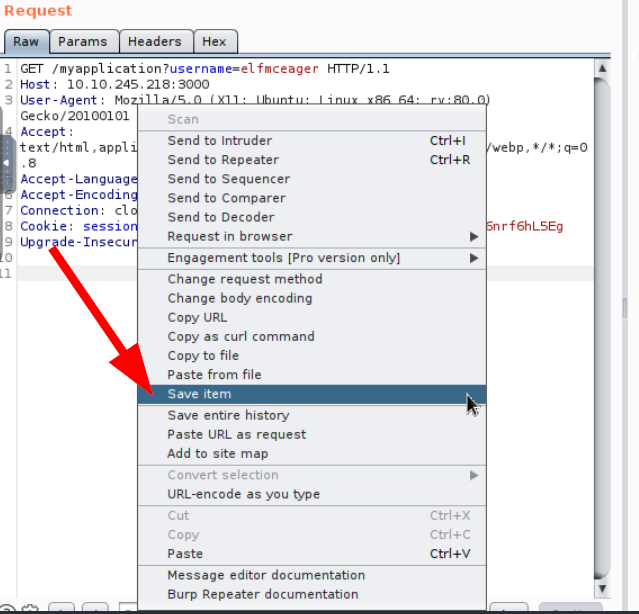The height and width of the screenshot is (614, 639).
Task: Select the Hex tab
Action: pos(214,42)
